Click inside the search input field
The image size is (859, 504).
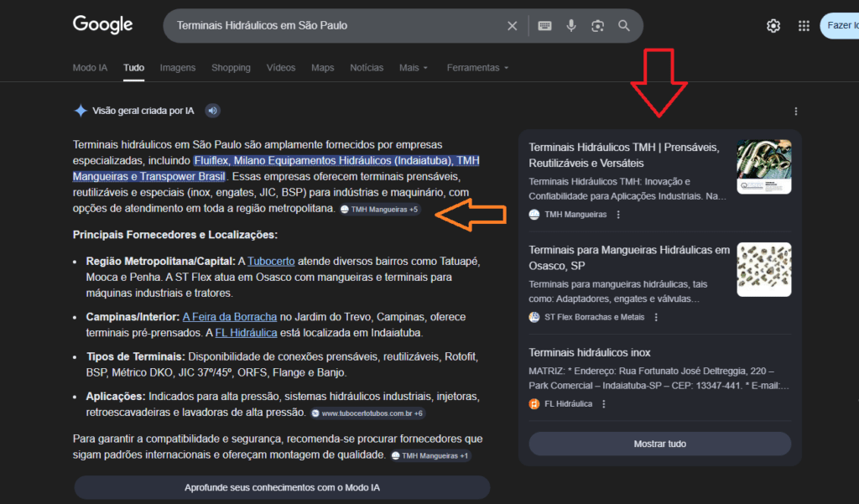pyautogui.click(x=336, y=25)
